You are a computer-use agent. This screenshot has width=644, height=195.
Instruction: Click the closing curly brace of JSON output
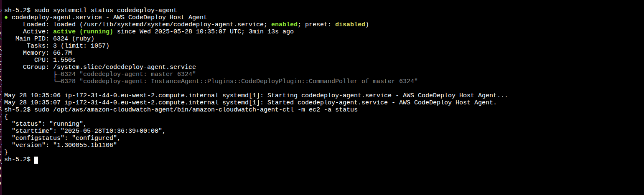point(6,152)
